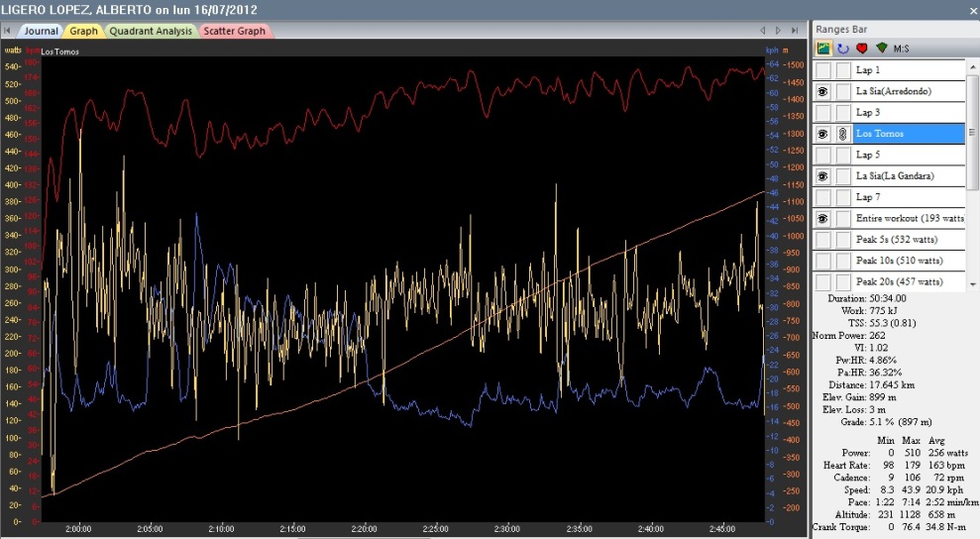980x539 pixels.
Task: Click the blue refresh arrow icon
Action: pyautogui.click(x=843, y=49)
